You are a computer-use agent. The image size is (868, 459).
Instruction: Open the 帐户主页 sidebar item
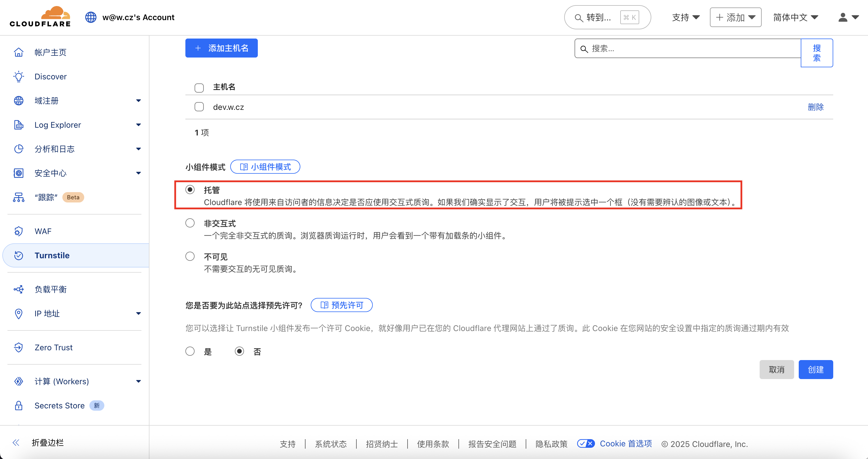point(51,52)
